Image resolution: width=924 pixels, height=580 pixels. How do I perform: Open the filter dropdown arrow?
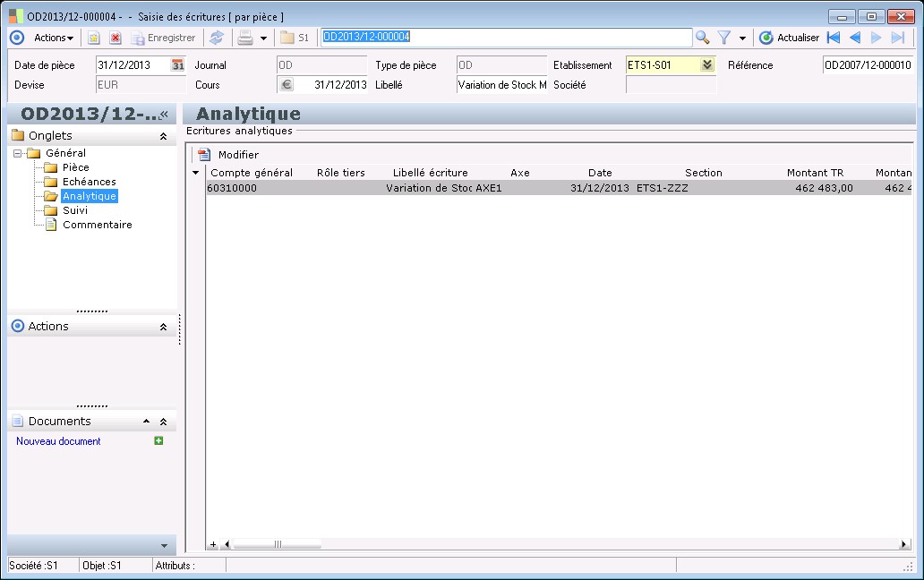(742, 38)
